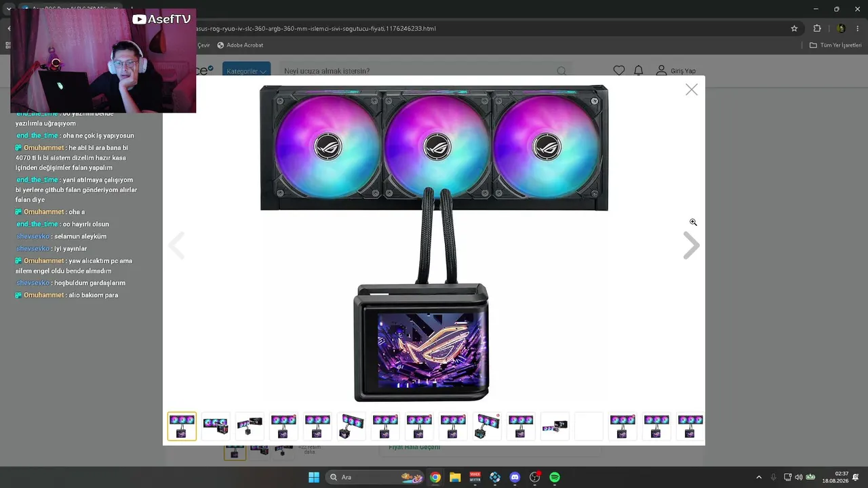Click the microphone tray icon

[773, 477]
